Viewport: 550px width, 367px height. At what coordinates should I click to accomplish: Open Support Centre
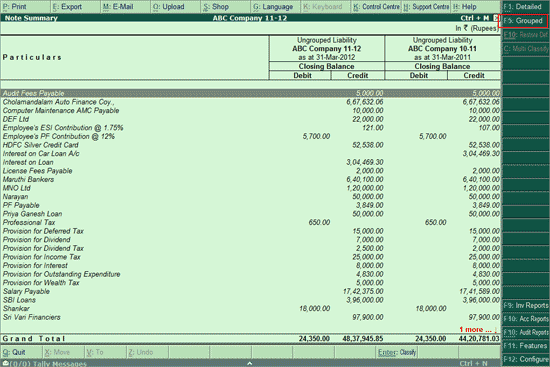426,7
